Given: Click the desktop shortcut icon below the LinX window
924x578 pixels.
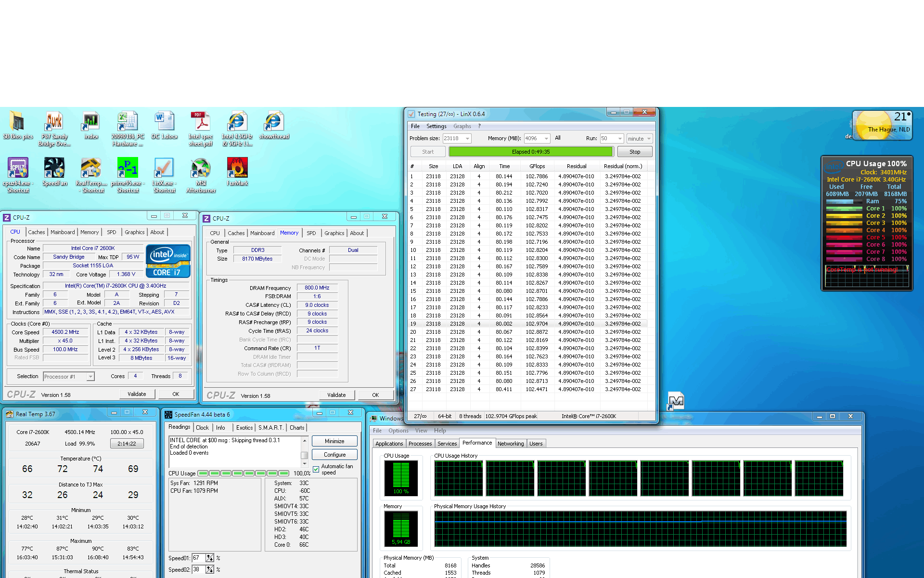Looking at the screenshot, I should [x=676, y=401].
